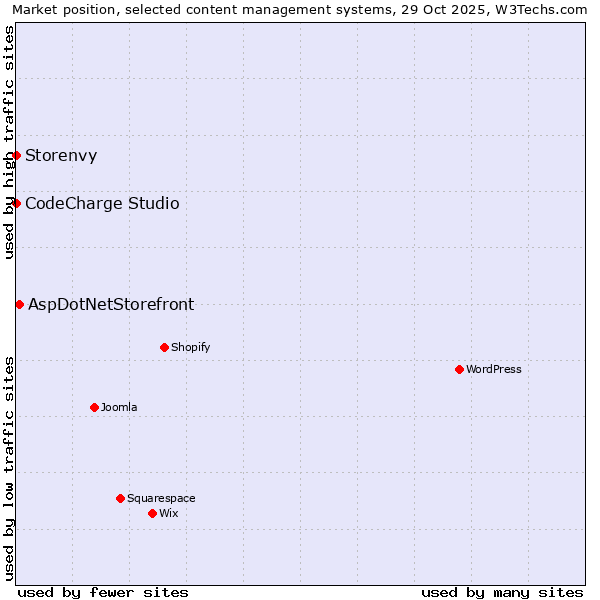
Task: Select the AspDotNetStorefront red dot
Action: click(19, 304)
